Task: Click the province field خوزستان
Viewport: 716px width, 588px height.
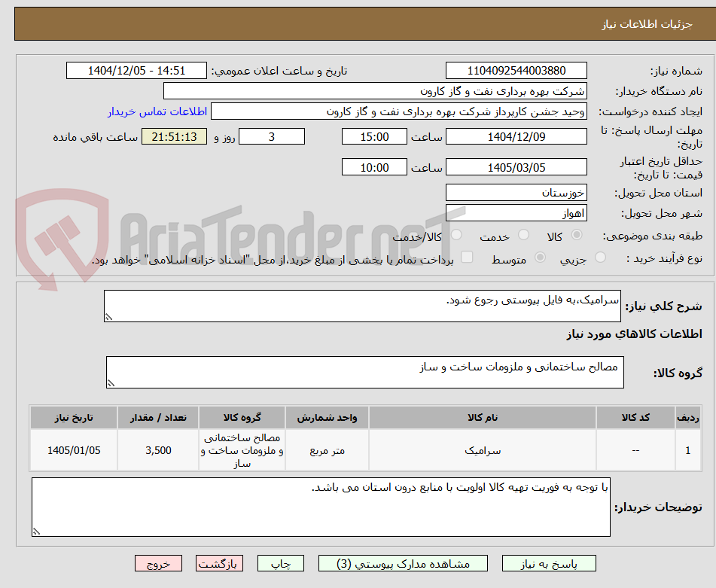Action: click(516, 193)
